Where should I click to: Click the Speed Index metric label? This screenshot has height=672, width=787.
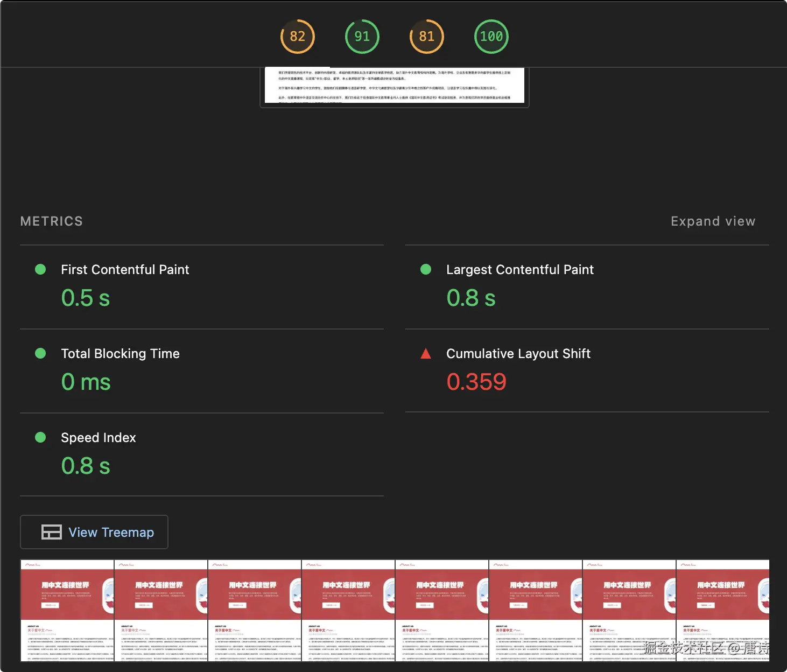click(99, 438)
